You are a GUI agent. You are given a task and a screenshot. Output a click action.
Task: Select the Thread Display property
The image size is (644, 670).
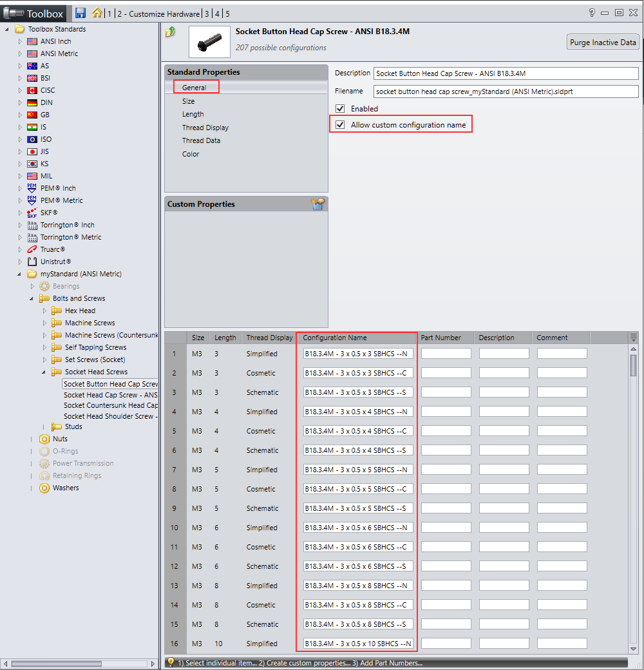[205, 128]
